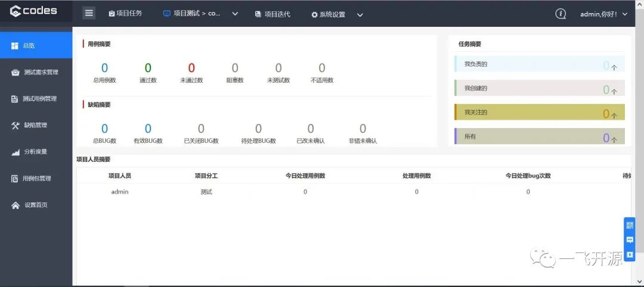The height and width of the screenshot is (287, 644).
Task: Click the QR code floating side icon
Action: pyautogui.click(x=630, y=225)
